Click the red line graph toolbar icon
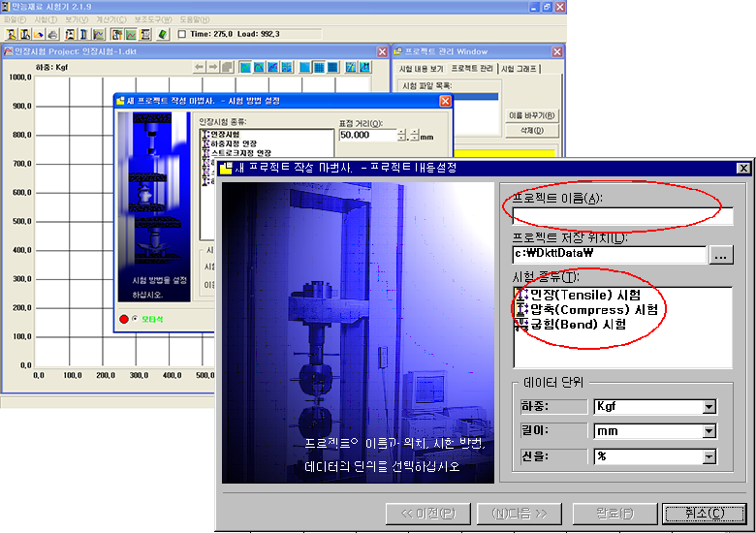The height and width of the screenshot is (533, 756). (x=131, y=34)
